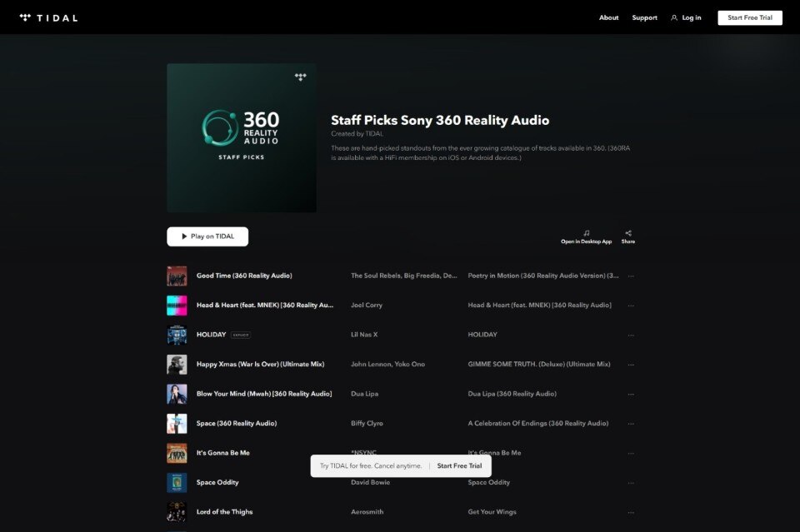Click Space Oddity album thumbnail
Image resolution: width=800 pixels, height=532 pixels.
click(x=177, y=483)
